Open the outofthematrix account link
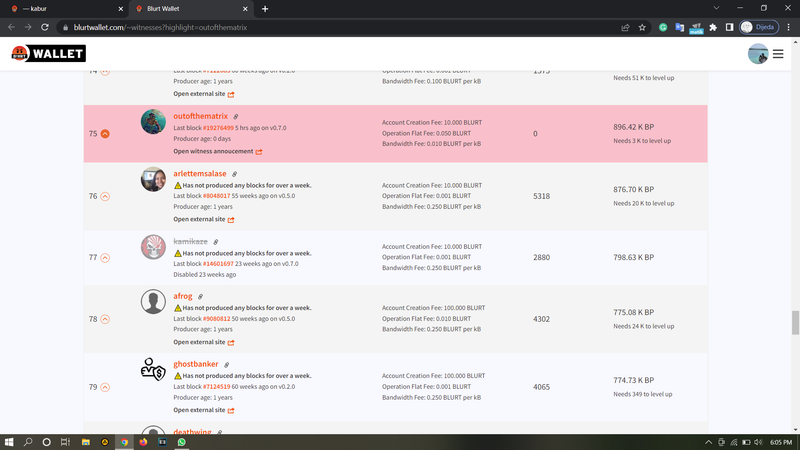 point(200,117)
